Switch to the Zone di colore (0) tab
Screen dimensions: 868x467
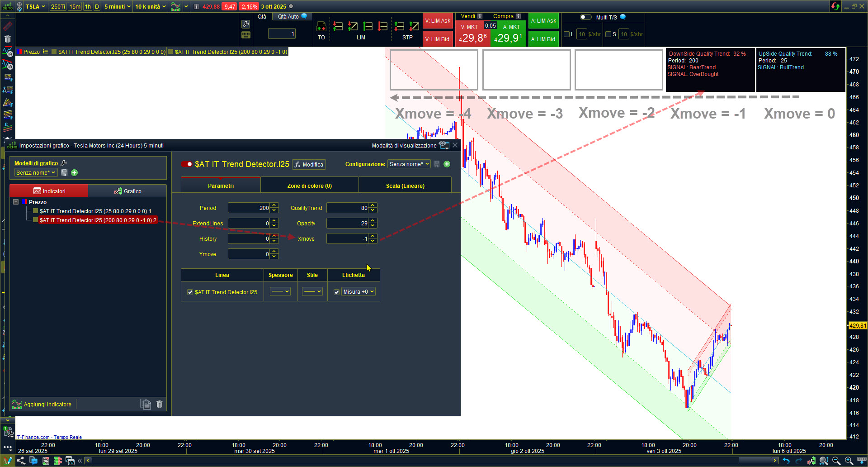click(x=309, y=186)
